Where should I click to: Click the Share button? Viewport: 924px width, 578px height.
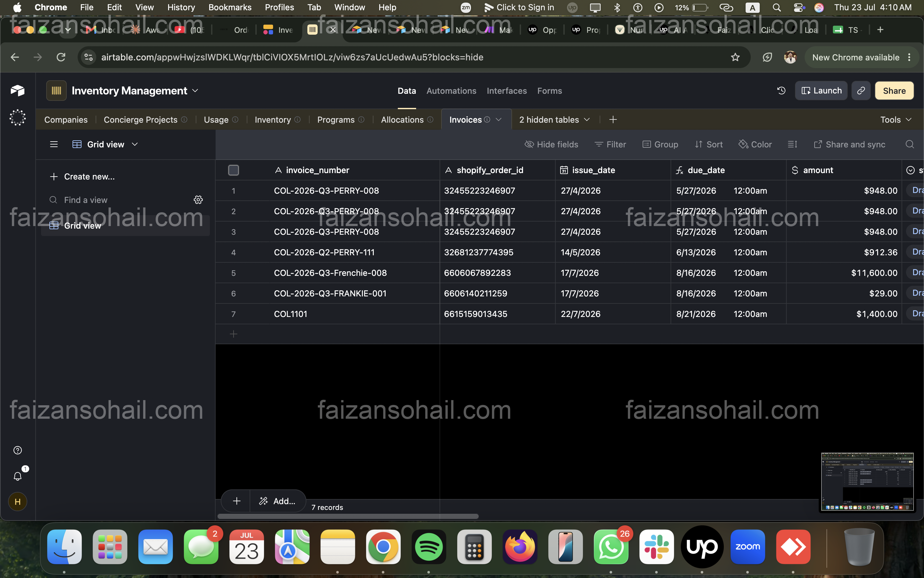(894, 91)
